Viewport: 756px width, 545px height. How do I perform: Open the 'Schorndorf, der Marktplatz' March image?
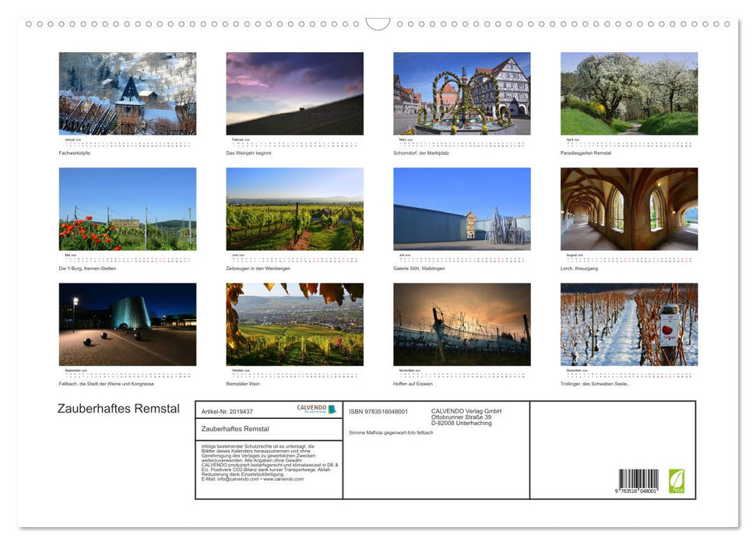(462, 92)
